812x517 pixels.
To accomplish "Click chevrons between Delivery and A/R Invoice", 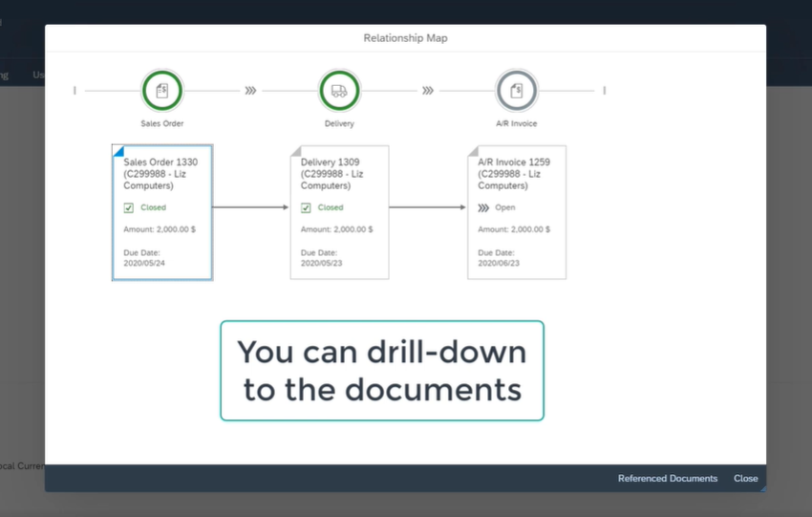I will pos(428,91).
